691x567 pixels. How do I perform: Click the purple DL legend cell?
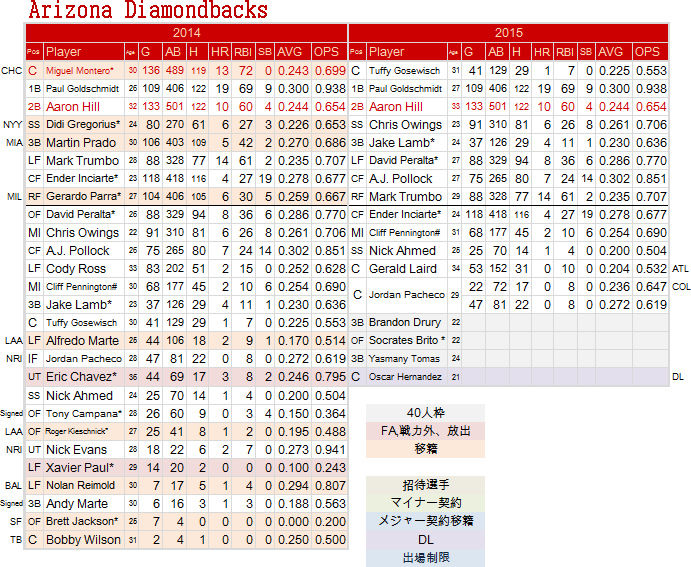425,539
